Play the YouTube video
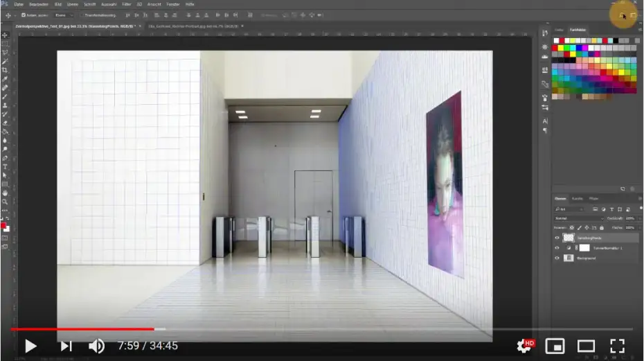 click(x=30, y=346)
